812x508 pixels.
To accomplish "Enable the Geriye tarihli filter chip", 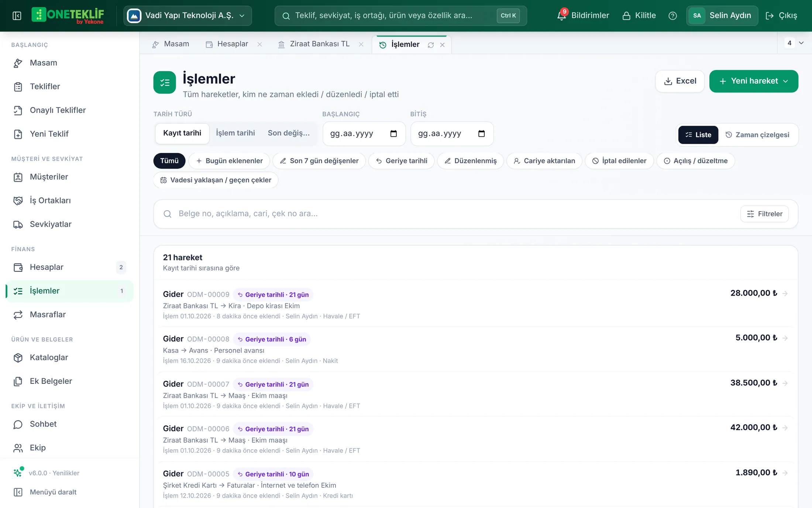I will click(402, 161).
